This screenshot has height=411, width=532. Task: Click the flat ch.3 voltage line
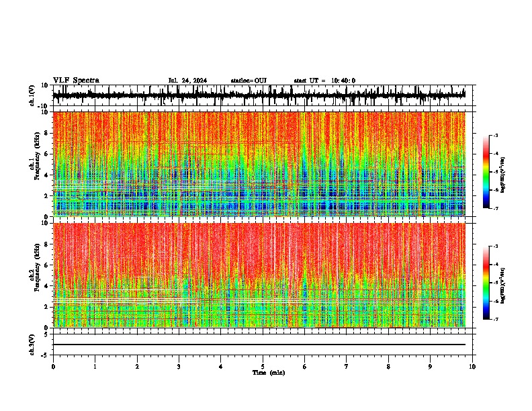259,345
